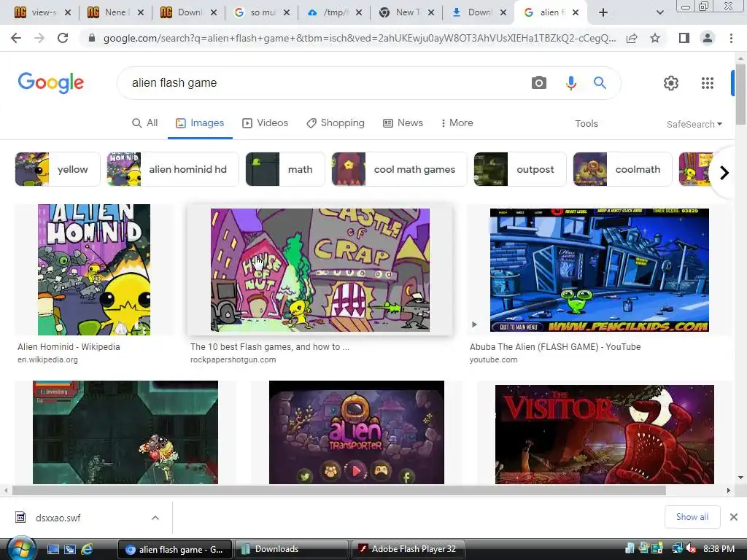Open the tab search dropdown

659,12
